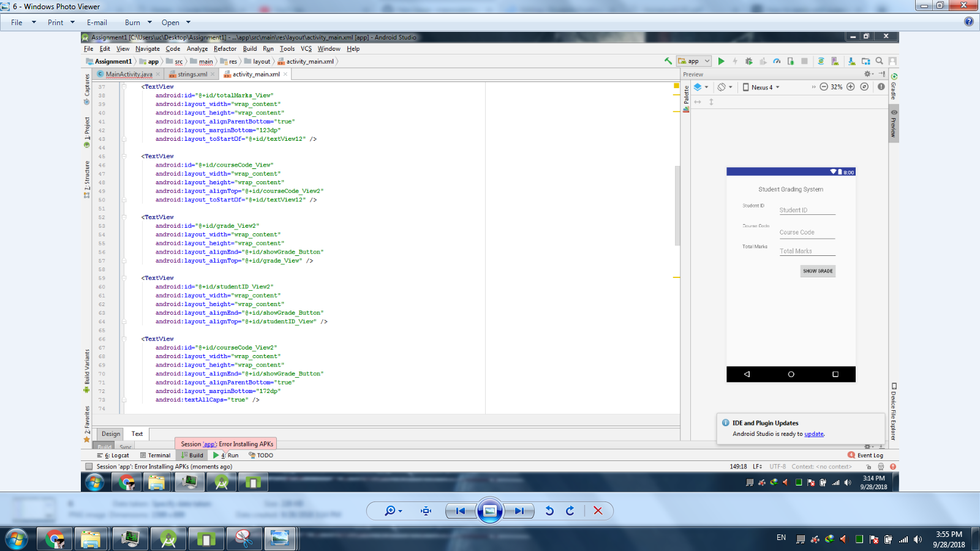Run the app with the green Run icon

tap(722, 61)
